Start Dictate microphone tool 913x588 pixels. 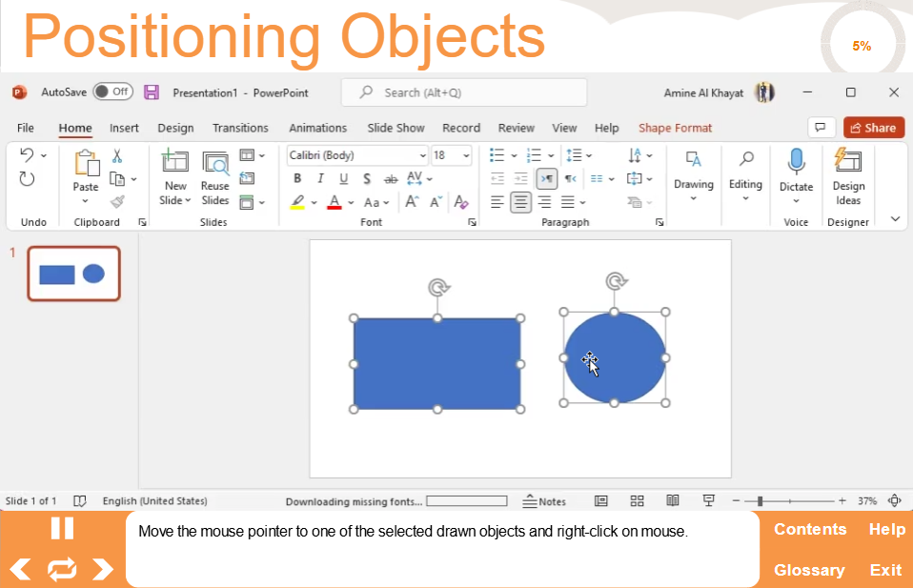(x=796, y=173)
